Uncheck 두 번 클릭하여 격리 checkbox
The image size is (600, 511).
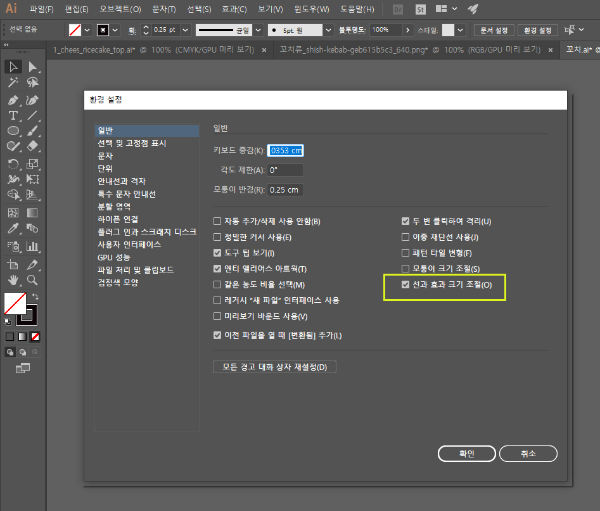tap(405, 221)
